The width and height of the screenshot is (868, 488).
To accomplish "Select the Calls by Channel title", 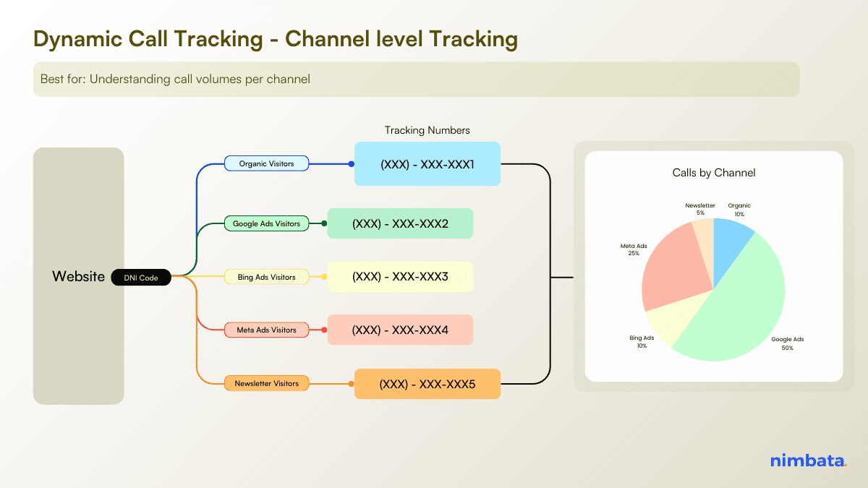I will [712, 173].
